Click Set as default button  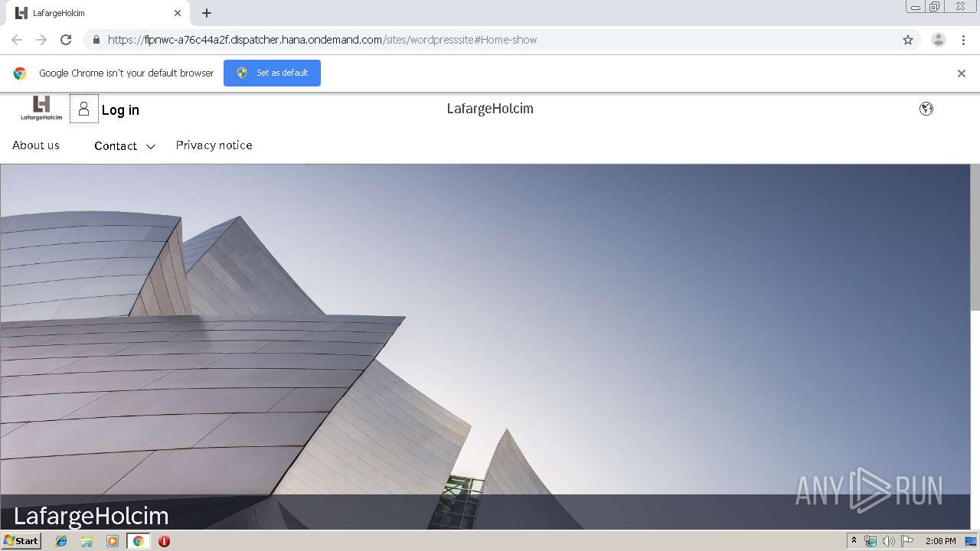click(272, 73)
